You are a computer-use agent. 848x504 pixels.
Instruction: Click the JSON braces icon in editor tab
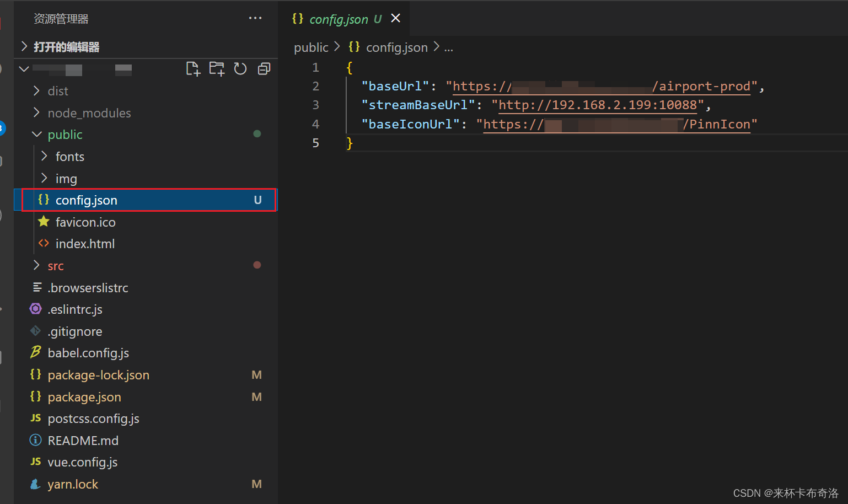298,18
